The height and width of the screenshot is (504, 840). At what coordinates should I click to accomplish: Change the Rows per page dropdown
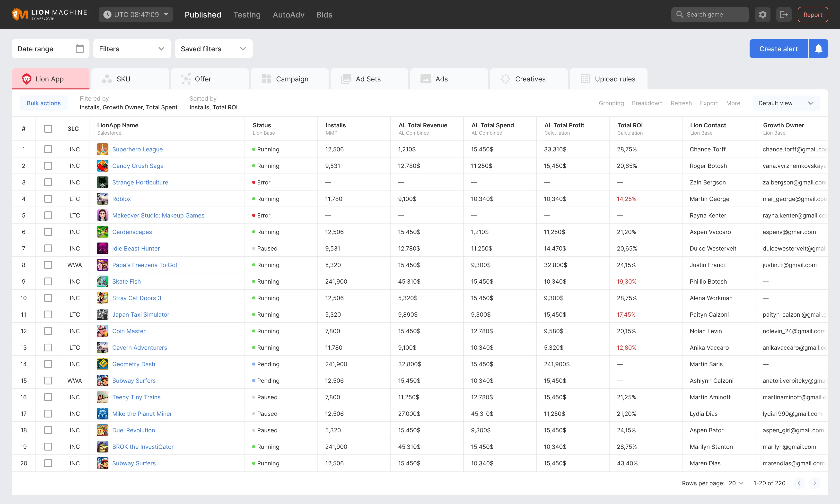click(x=736, y=483)
